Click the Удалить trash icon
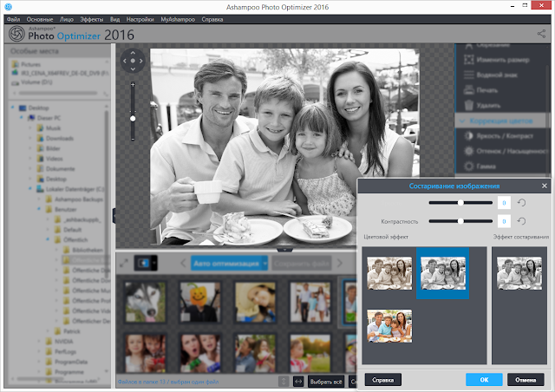 (x=469, y=105)
